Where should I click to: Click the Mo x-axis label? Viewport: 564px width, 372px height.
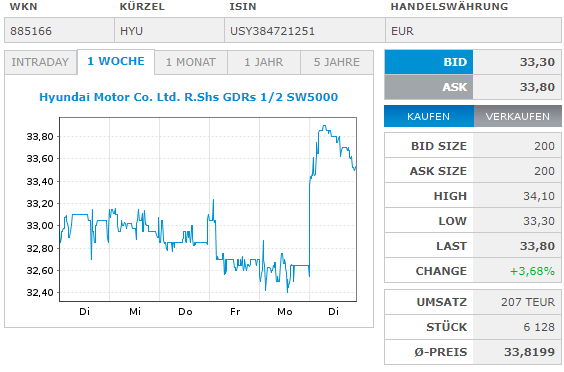[x=285, y=312]
